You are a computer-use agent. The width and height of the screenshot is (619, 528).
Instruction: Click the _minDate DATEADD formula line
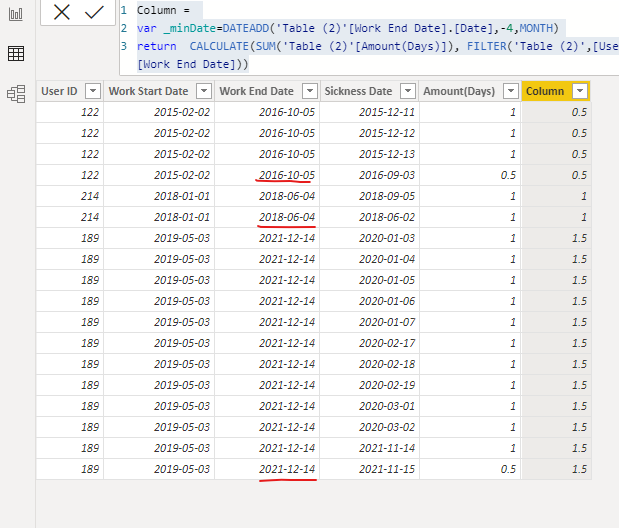[347, 28]
